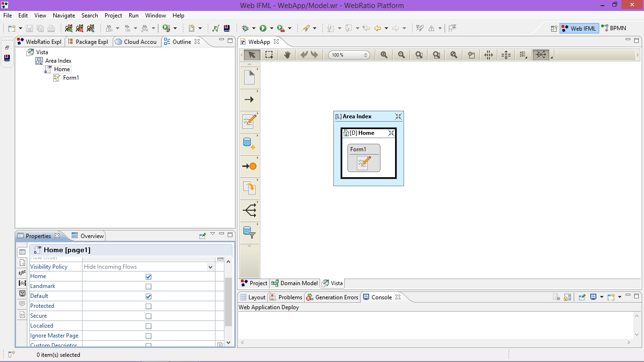This screenshot has width=644, height=362.
Task: Open the Run button dropdown arrow
Action: [x=272, y=28]
